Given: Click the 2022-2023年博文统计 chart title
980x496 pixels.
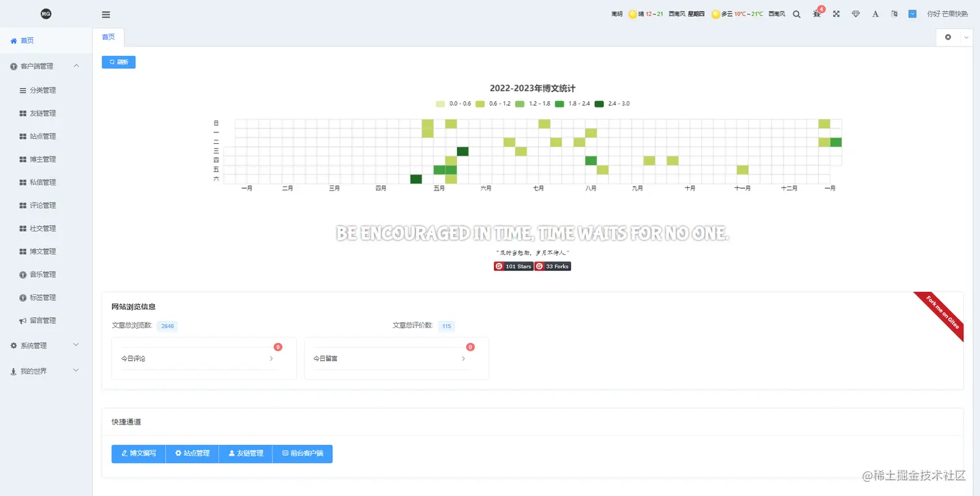Looking at the screenshot, I should click(x=533, y=88).
